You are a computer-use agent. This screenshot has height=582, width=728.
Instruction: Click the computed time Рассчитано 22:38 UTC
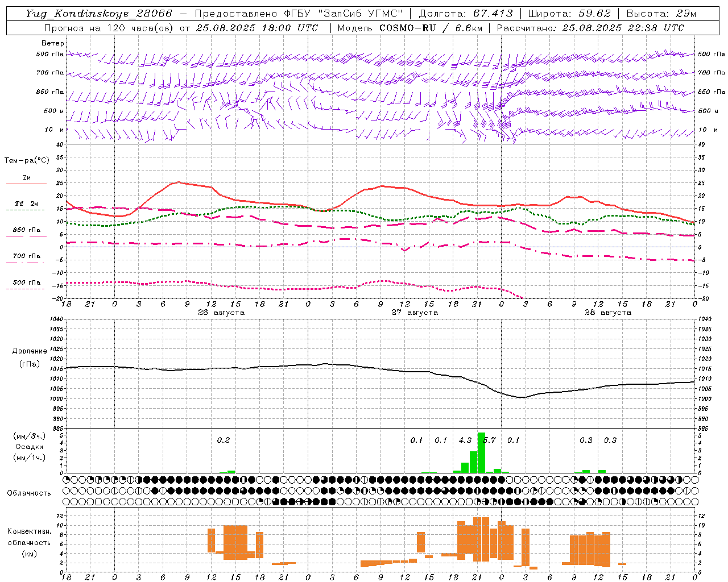[x=590, y=28]
